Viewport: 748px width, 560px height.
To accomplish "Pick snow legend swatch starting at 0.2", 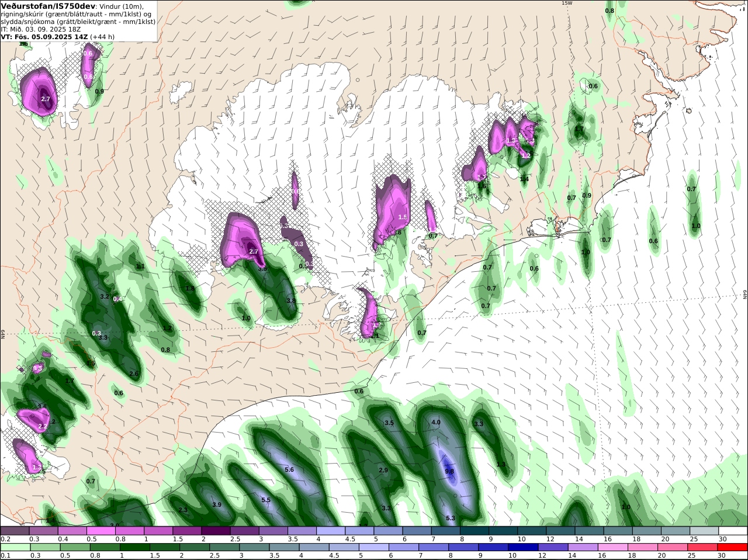I will pos(15,531).
